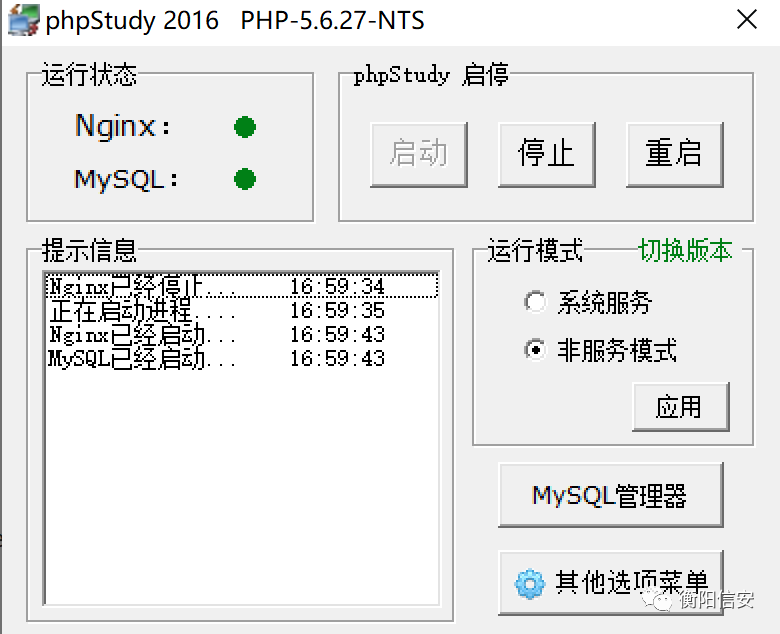Click the '运行状态' group label
The image size is (780, 634).
(x=89, y=75)
